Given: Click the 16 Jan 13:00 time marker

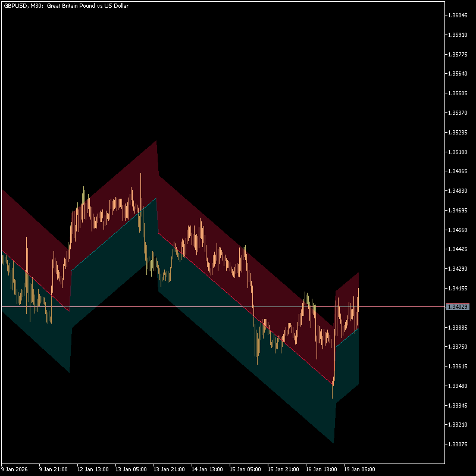Looking at the screenshot, I should pos(321,469).
